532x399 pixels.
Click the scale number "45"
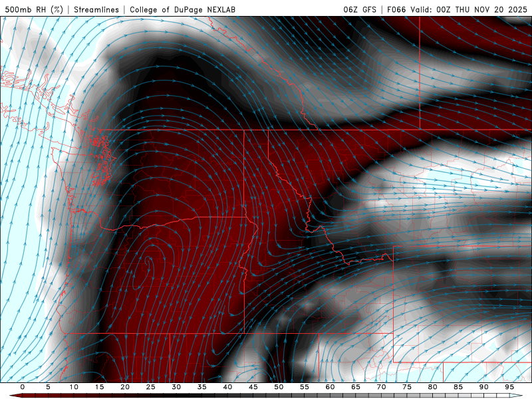click(x=253, y=387)
